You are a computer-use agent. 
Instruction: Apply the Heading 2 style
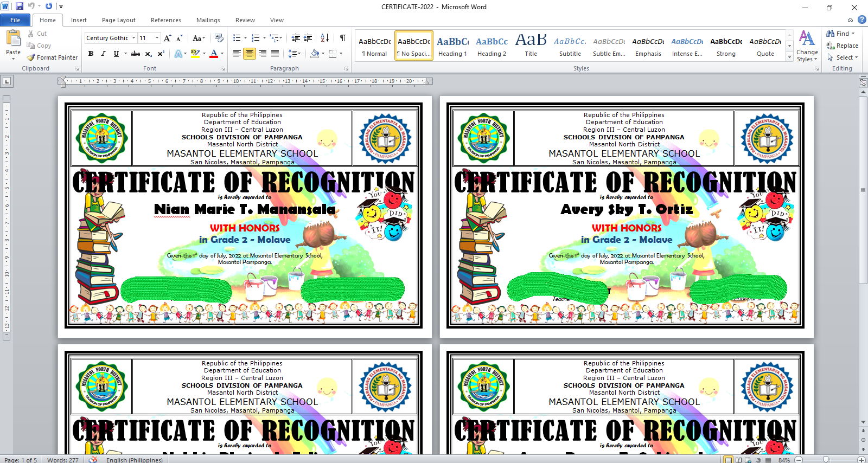tap(492, 46)
